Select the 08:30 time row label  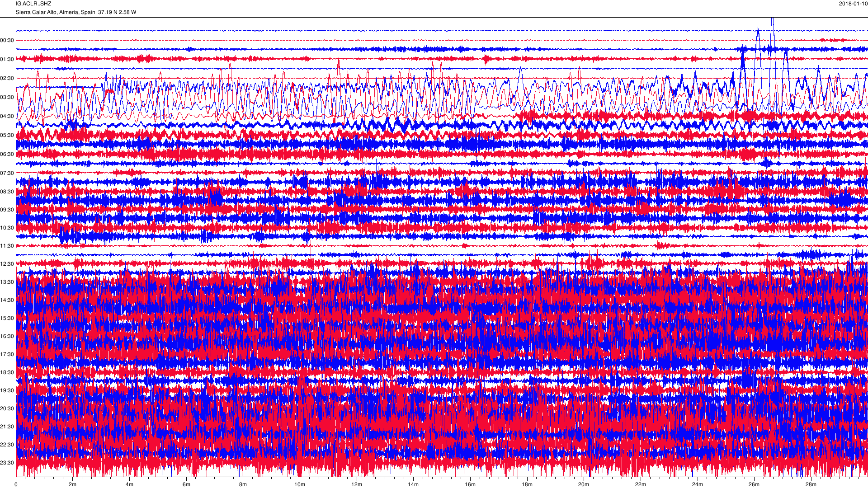pyautogui.click(x=7, y=192)
